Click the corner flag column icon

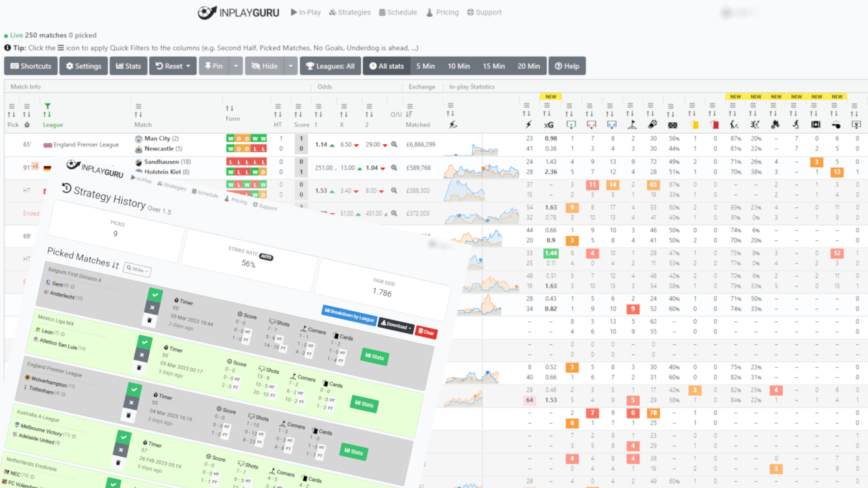[x=632, y=125]
